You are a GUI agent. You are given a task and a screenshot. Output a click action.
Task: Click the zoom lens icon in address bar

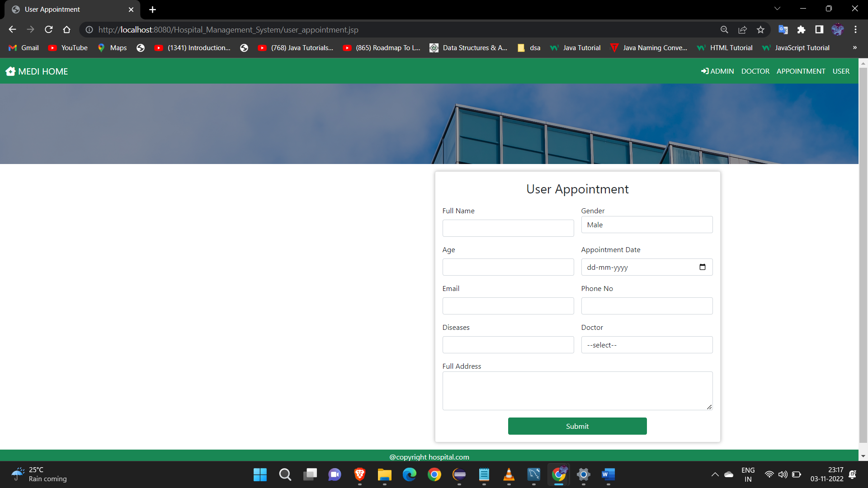724,29
